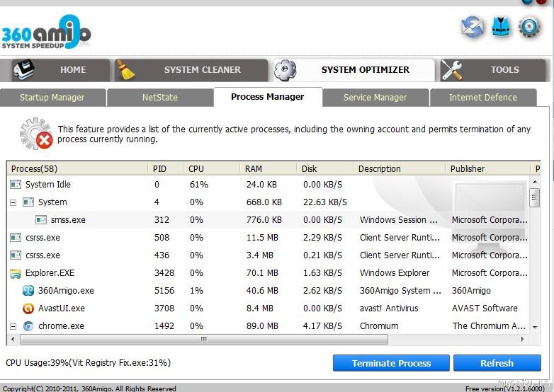The image size is (554, 392).
Task: Click the description 'avast! Antivirus'
Action: [x=389, y=309]
